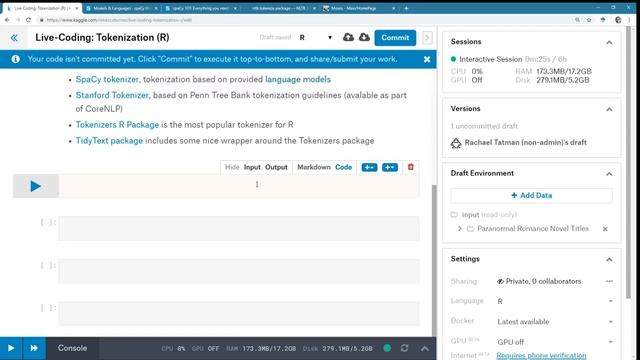This screenshot has height=360, width=640.
Task: Run current cell from bottom bar play button
Action: point(11,348)
